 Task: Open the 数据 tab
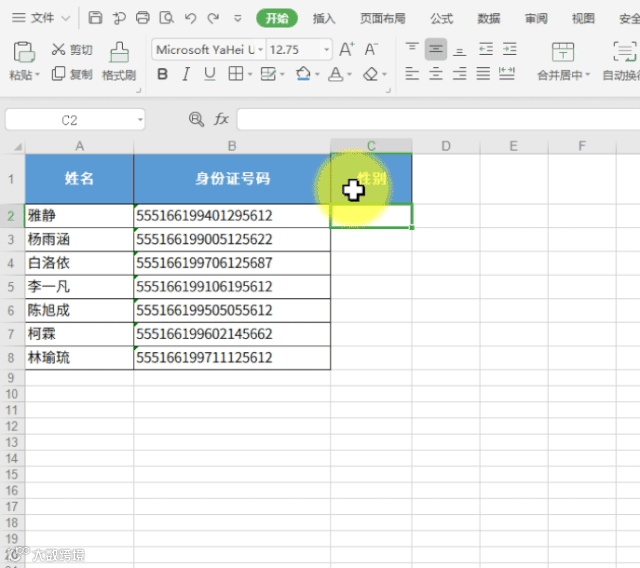click(x=489, y=18)
